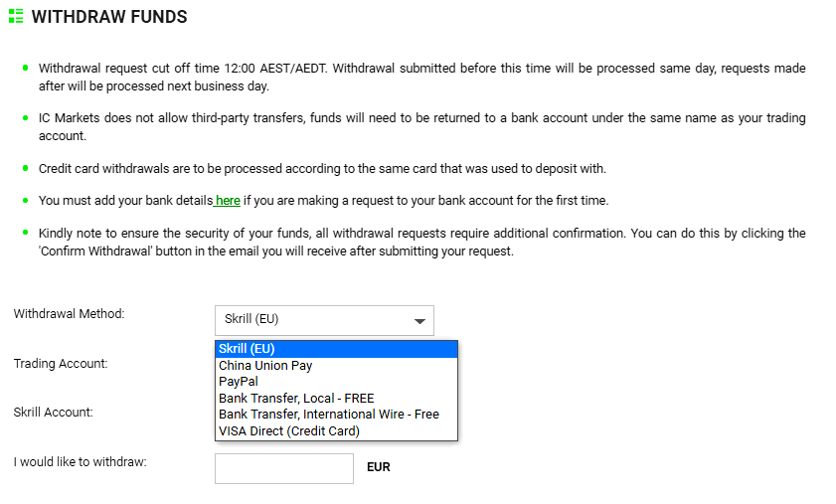Screen dimensions: 836x504
Task: Pick Bank Transfer, Local - FREE option
Action: click(x=296, y=399)
